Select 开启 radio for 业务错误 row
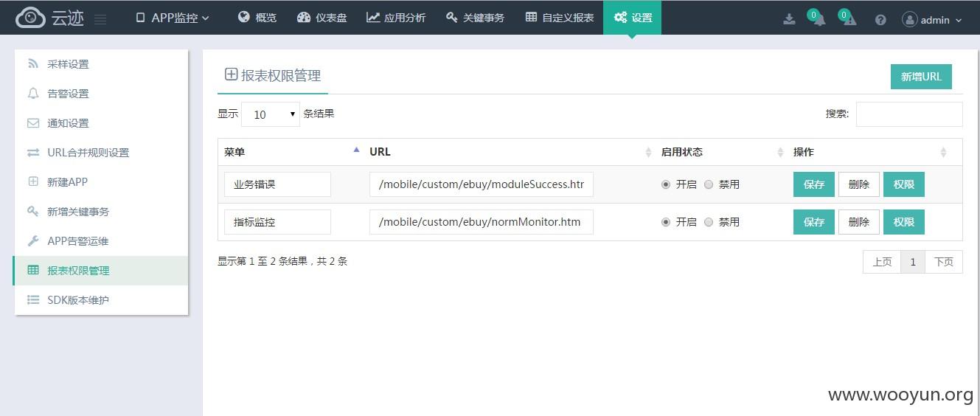This screenshot has height=416, width=980. coord(666,184)
